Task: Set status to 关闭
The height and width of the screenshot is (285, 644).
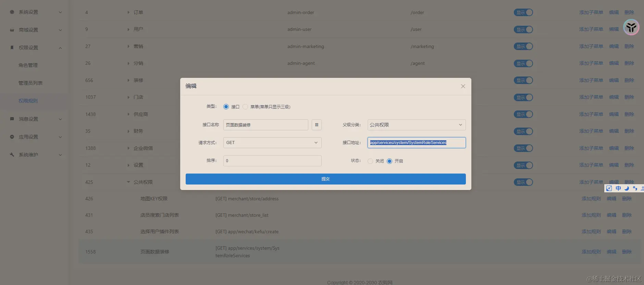Action: 370,161
